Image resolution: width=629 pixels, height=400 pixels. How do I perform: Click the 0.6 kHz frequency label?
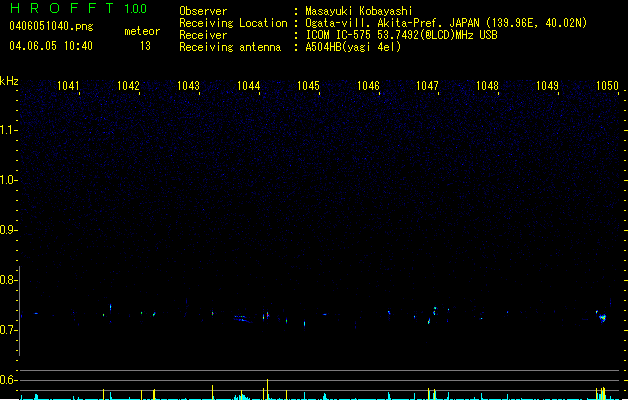coord(8,380)
